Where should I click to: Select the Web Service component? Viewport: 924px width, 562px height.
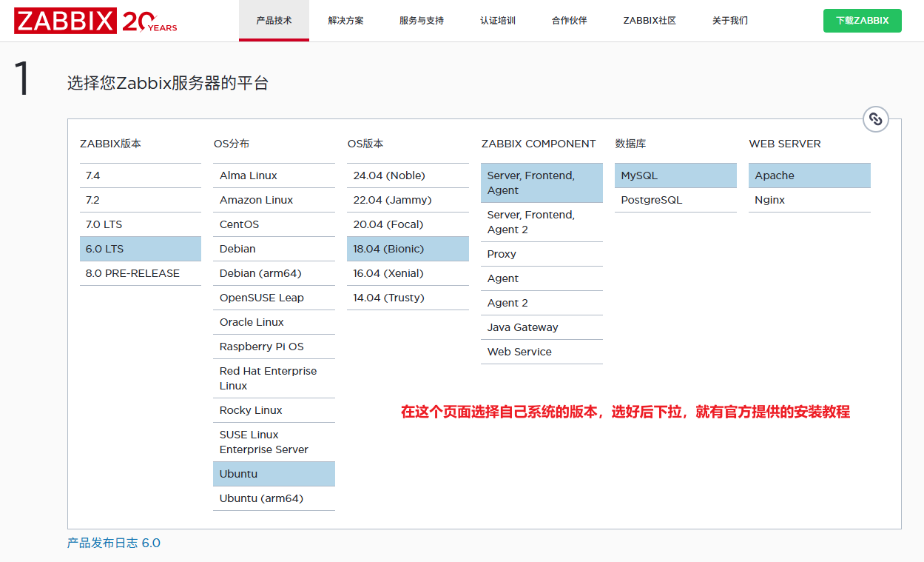click(x=542, y=352)
